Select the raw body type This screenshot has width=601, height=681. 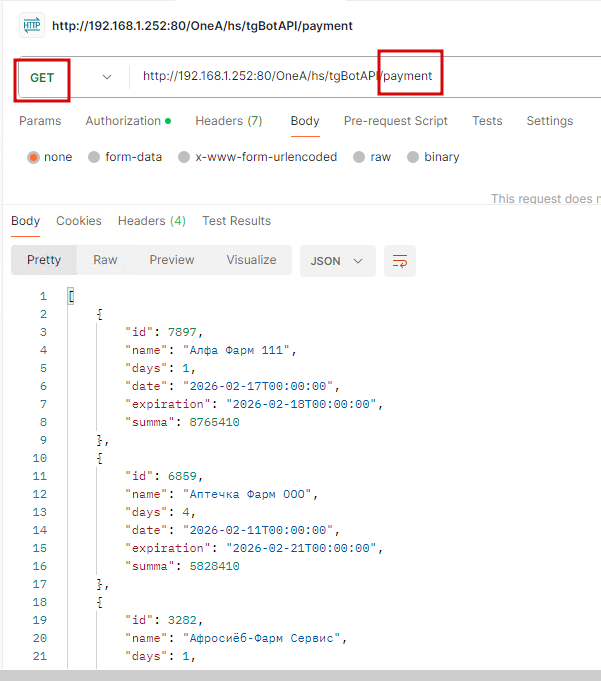coord(372,157)
